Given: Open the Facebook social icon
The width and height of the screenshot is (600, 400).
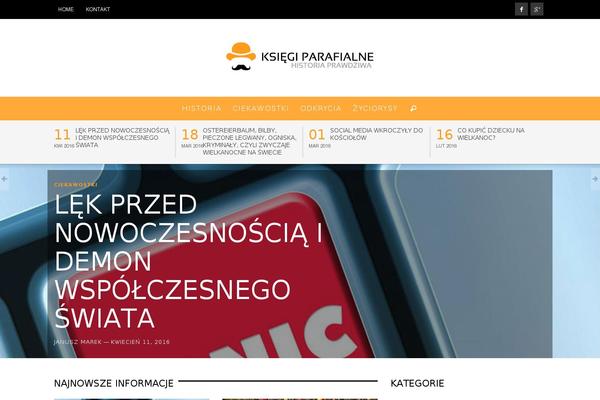Looking at the screenshot, I should (x=521, y=9).
